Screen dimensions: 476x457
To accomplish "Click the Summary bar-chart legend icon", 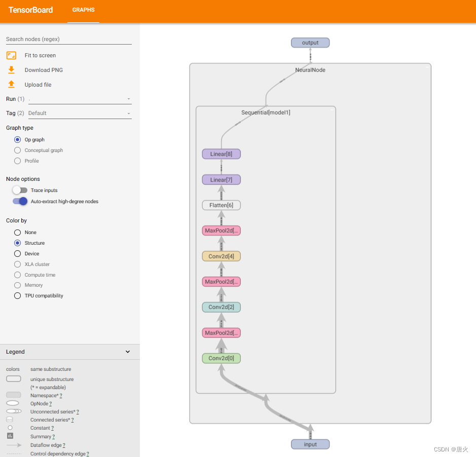I will 10,436.
